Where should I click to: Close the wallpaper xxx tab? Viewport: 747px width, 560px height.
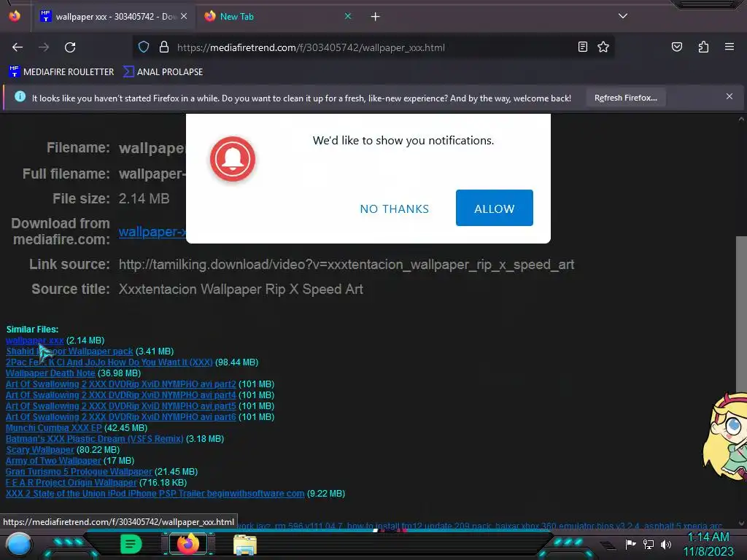184,16
